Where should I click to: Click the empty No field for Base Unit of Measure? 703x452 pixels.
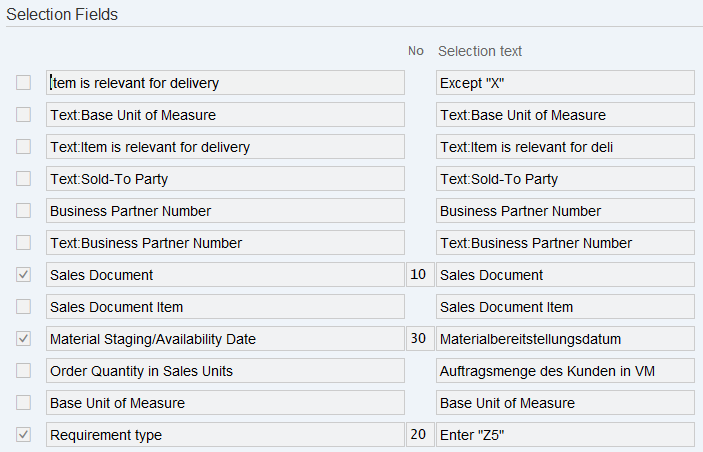tap(418, 403)
